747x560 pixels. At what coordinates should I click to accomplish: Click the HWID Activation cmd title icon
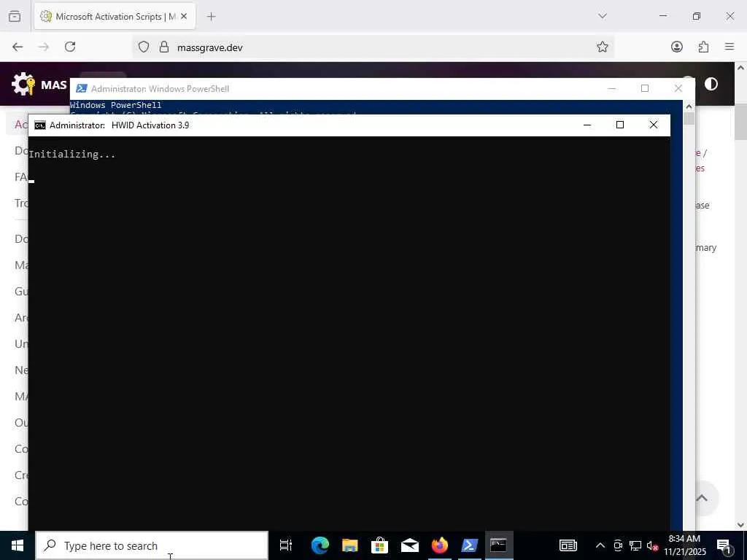tap(40, 125)
